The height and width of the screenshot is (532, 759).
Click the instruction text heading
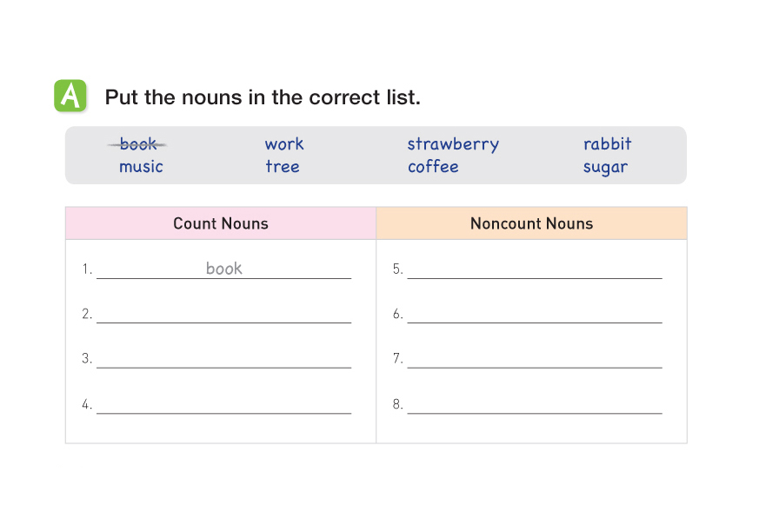click(x=263, y=97)
